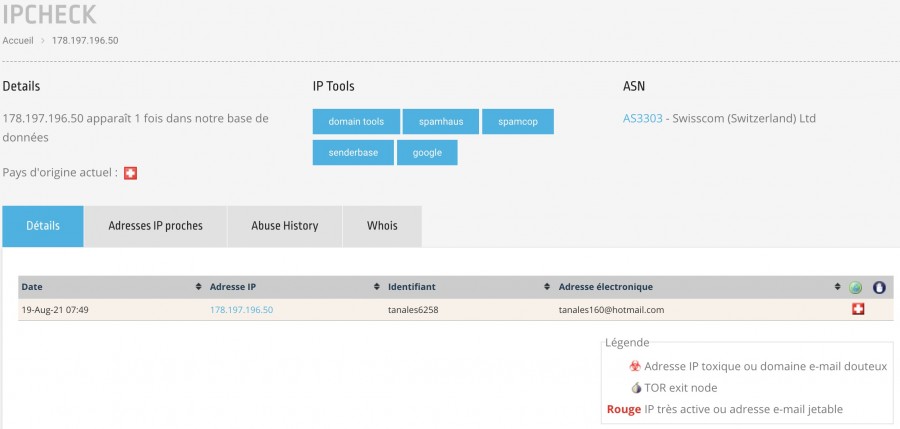900x429 pixels.
Task: Click the Swiss flag in the table row
Action: click(856, 310)
